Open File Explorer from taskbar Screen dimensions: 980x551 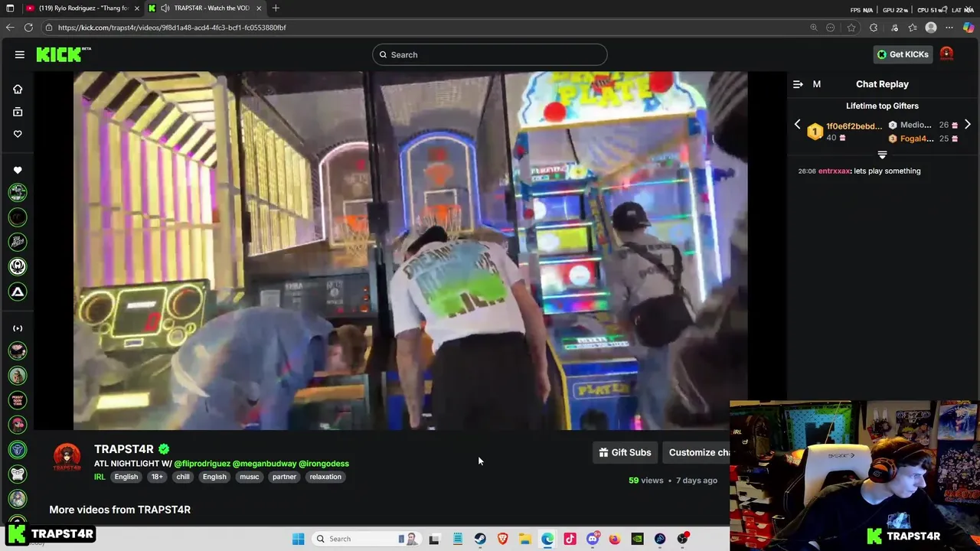pyautogui.click(x=524, y=539)
